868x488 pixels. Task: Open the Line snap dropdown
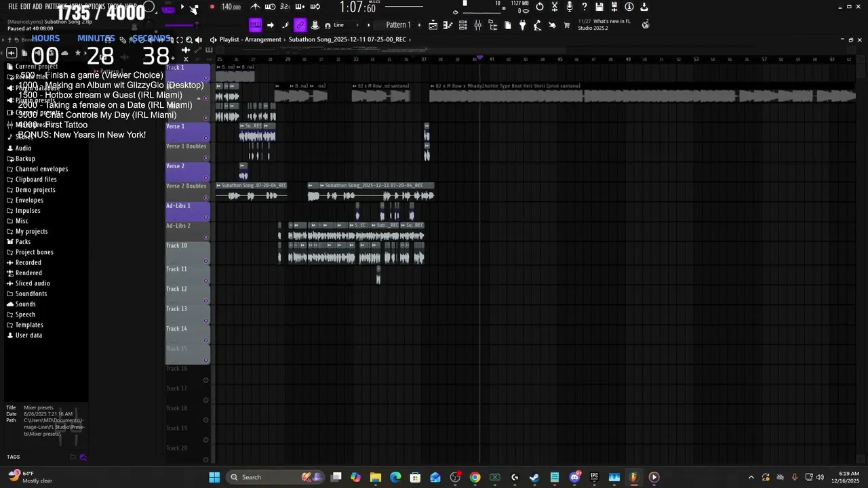[x=344, y=25]
